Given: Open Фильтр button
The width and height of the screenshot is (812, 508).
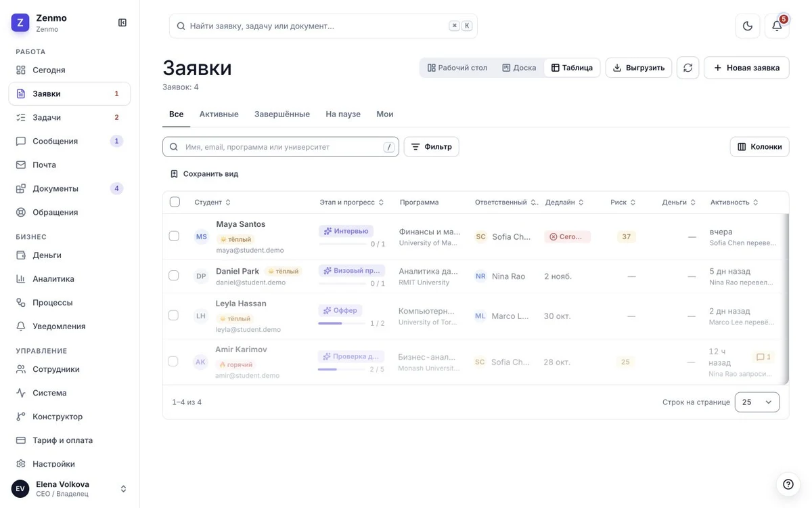Looking at the screenshot, I should click(431, 147).
